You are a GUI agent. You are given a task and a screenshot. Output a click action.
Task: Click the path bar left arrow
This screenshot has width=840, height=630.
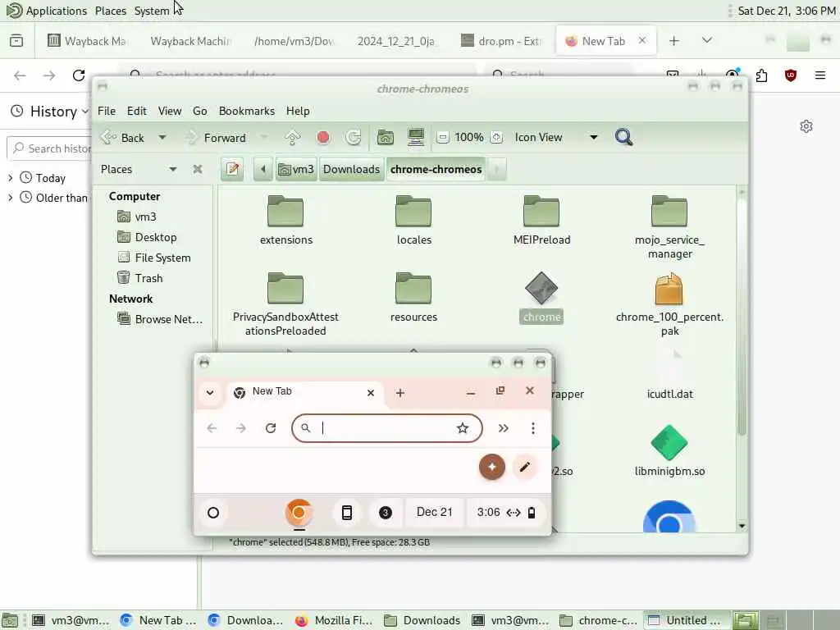(x=263, y=169)
